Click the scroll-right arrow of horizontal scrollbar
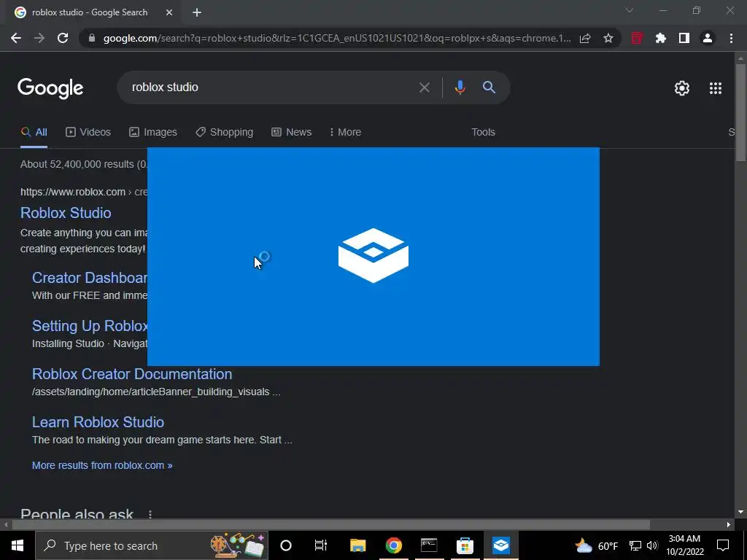This screenshot has width=747, height=560. [729, 525]
